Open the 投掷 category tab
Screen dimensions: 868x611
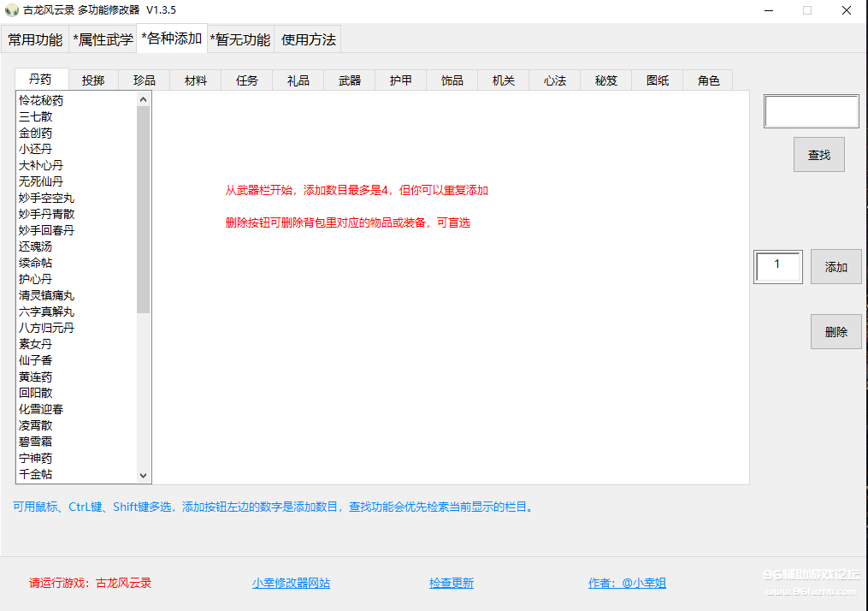[x=93, y=80]
